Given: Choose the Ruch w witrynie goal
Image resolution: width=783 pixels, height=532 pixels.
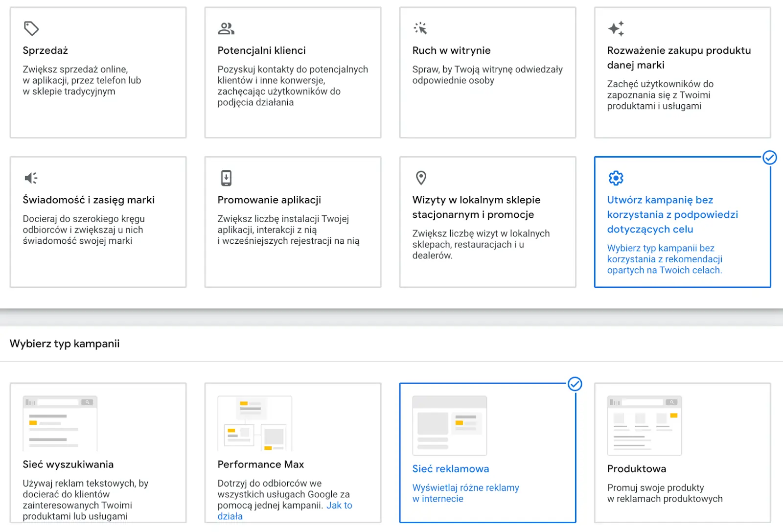Looking at the screenshot, I should (451, 50).
